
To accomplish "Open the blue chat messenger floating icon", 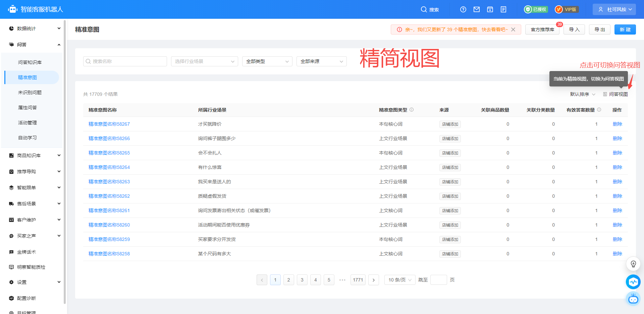I will click(633, 282).
